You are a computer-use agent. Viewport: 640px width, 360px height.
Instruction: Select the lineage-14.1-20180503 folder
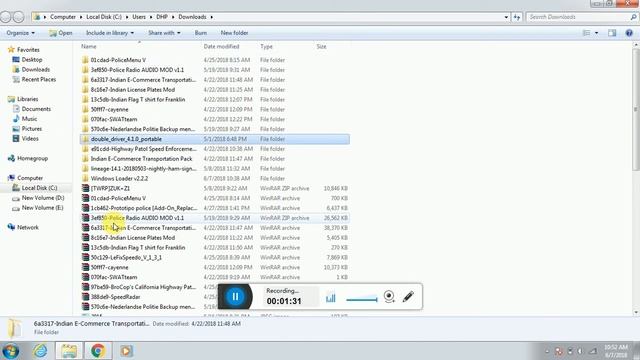pyautogui.click(x=215, y=169)
